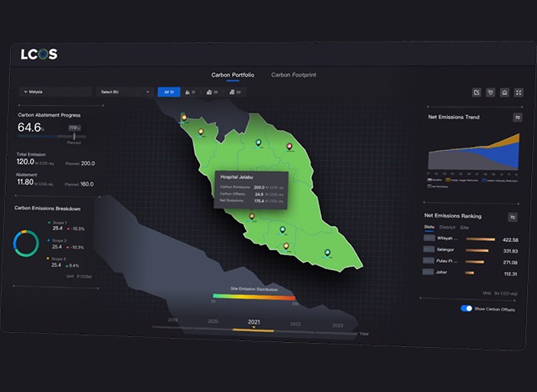Click the edit/export icon in top-right toolbar
Image resolution: width=537 pixels, height=392 pixels.
click(x=476, y=93)
